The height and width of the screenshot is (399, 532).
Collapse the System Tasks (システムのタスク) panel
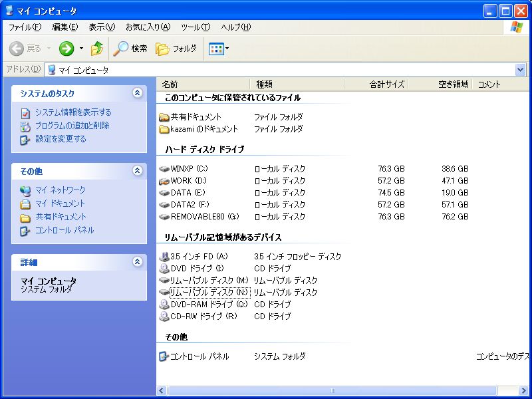[137, 94]
